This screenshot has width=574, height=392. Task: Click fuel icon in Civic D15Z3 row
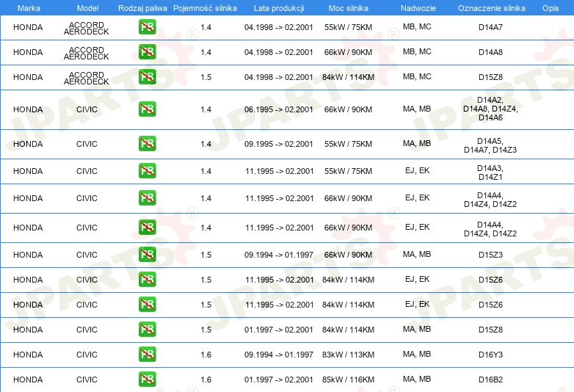click(147, 255)
